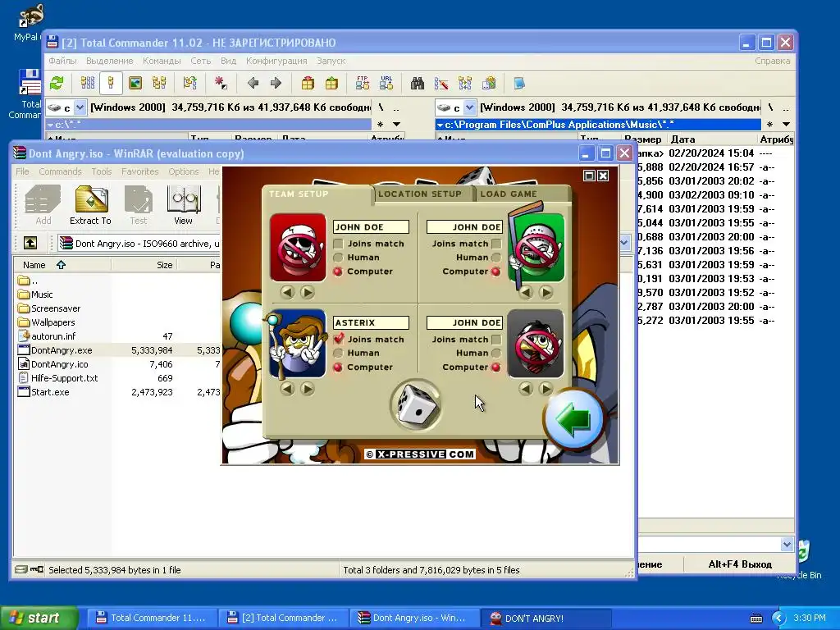This screenshot has height=630, width=840.
Task: Click WinRAR Add toolbar button
Action: pyautogui.click(x=43, y=205)
